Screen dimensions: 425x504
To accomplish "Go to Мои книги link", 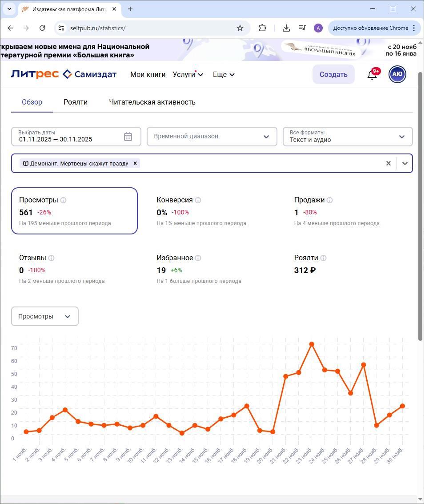I will tap(148, 74).
